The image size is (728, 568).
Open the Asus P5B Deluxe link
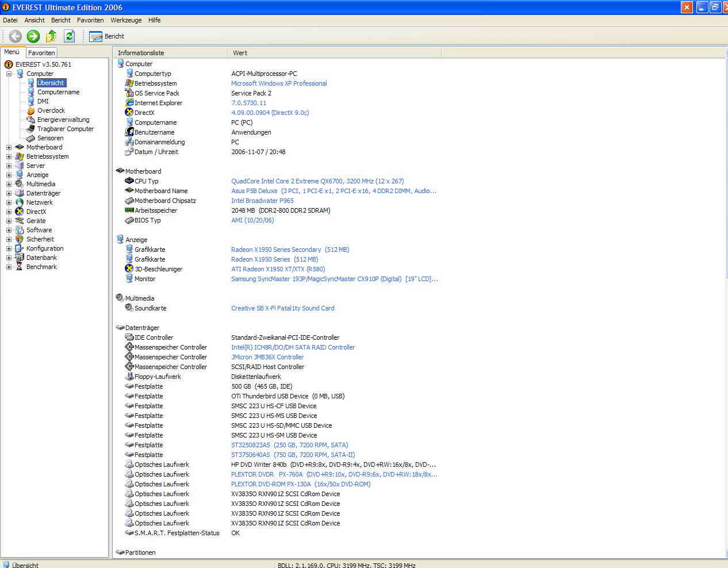334,191
